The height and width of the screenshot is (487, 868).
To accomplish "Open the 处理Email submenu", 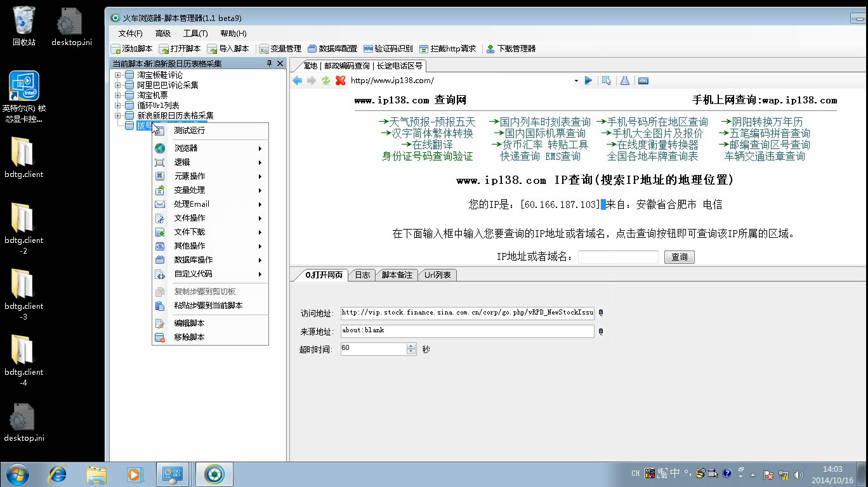I will click(x=210, y=204).
